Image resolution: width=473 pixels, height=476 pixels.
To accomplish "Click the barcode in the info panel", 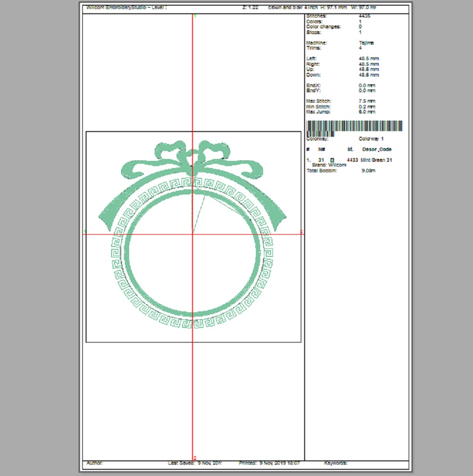I will (x=354, y=126).
